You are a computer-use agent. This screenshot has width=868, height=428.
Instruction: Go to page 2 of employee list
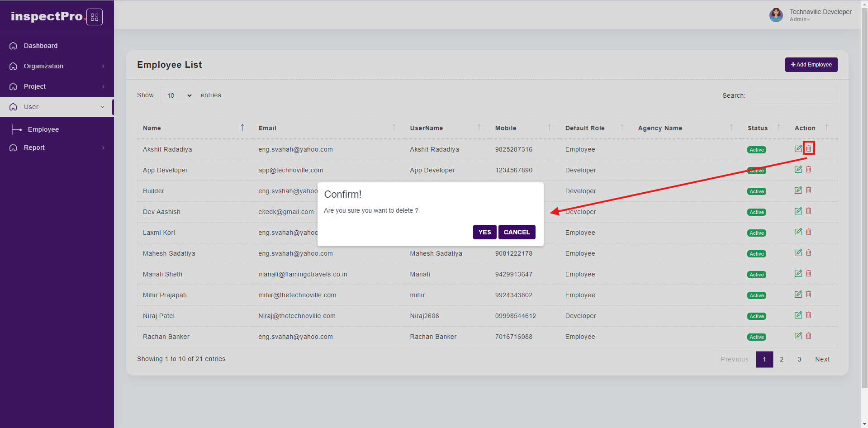[782, 359]
